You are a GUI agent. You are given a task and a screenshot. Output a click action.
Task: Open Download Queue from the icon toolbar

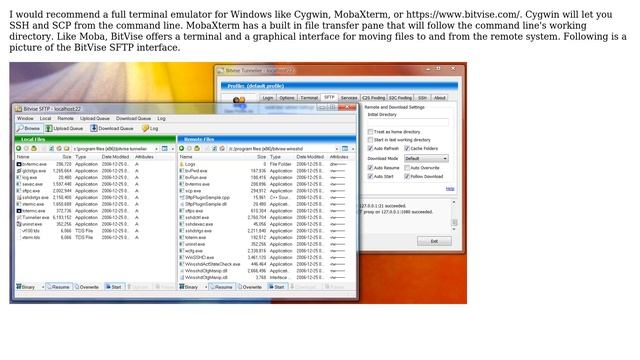[112, 128]
